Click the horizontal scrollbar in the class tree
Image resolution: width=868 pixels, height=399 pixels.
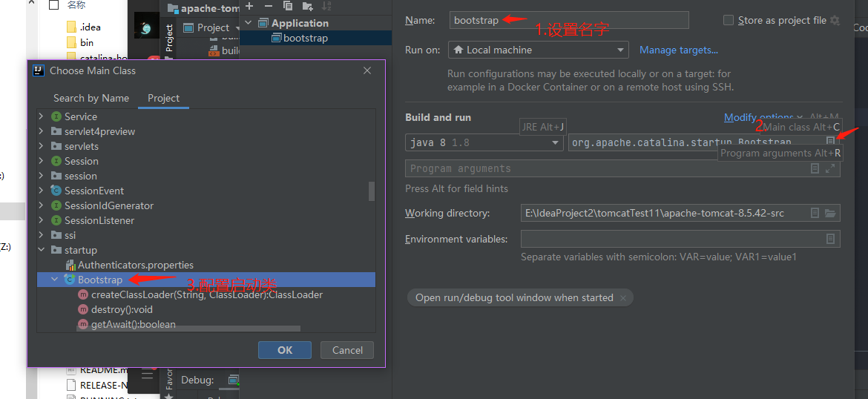point(188,328)
